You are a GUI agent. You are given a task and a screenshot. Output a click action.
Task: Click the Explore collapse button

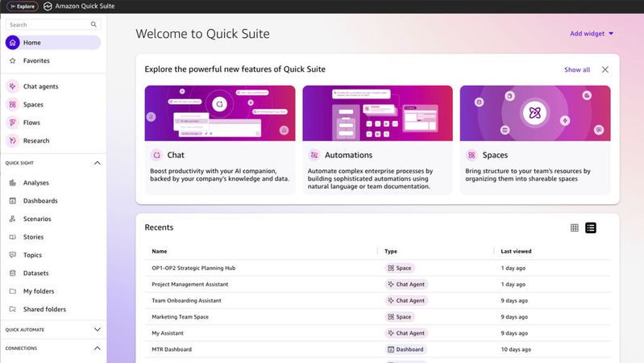[x=23, y=6]
